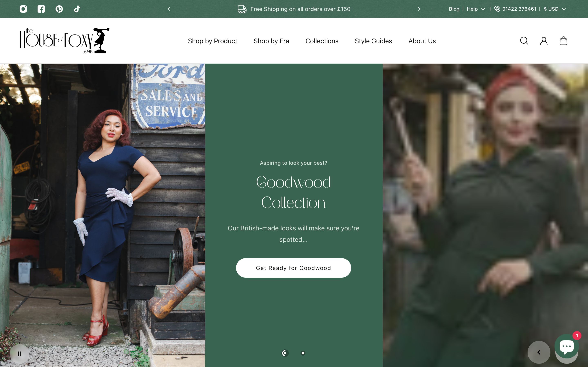Open the $ USD currency selector
Image resolution: width=588 pixels, height=367 pixels.
click(555, 9)
